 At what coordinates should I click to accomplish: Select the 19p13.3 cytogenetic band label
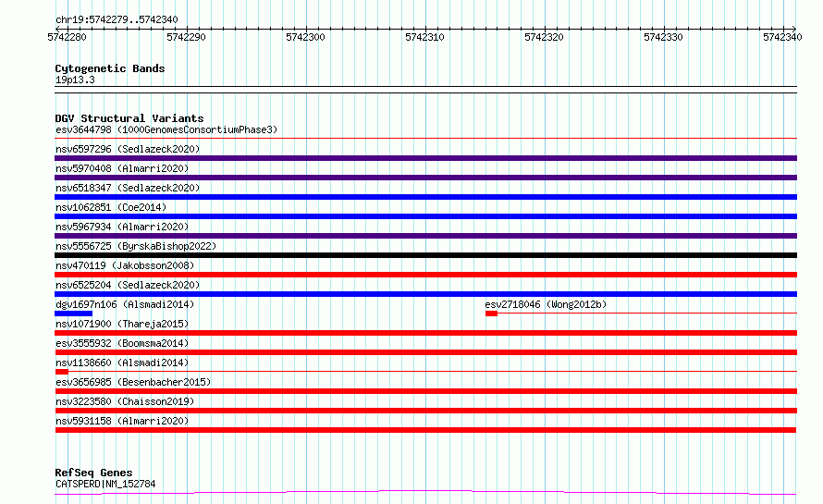click(75, 80)
